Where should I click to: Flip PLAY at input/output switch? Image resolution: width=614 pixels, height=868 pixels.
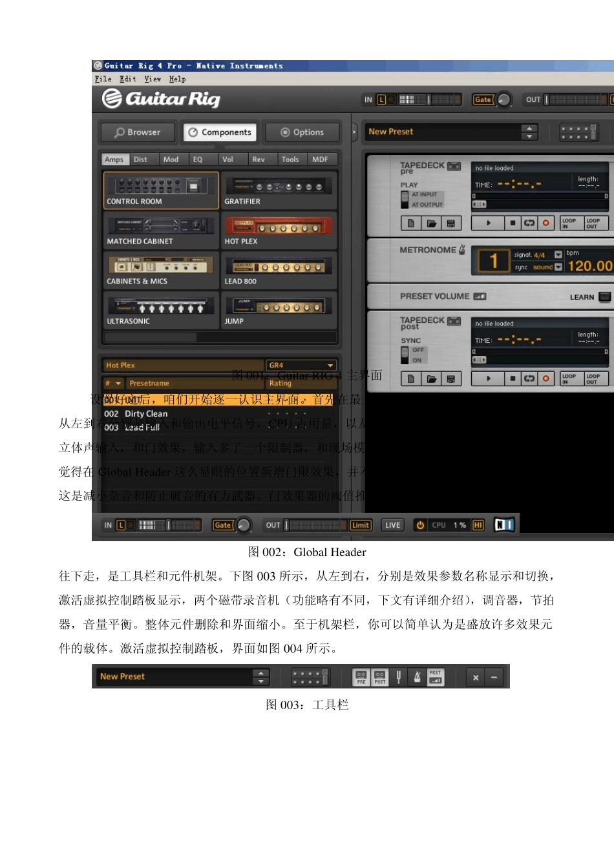[x=405, y=198]
